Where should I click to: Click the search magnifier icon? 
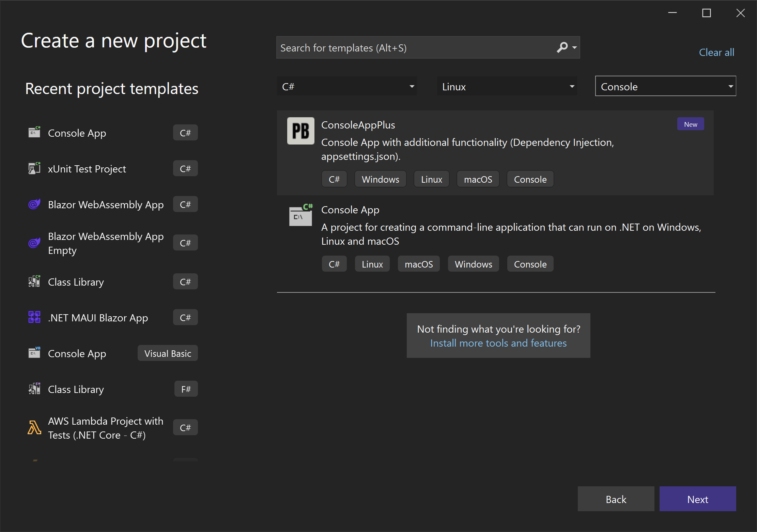[x=562, y=47]
